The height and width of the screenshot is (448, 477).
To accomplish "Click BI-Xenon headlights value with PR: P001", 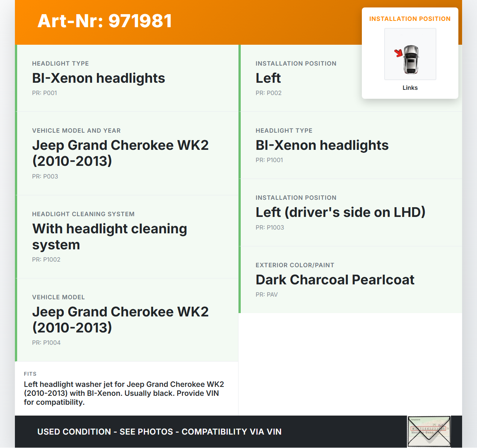I will click(x=98, y=78).
